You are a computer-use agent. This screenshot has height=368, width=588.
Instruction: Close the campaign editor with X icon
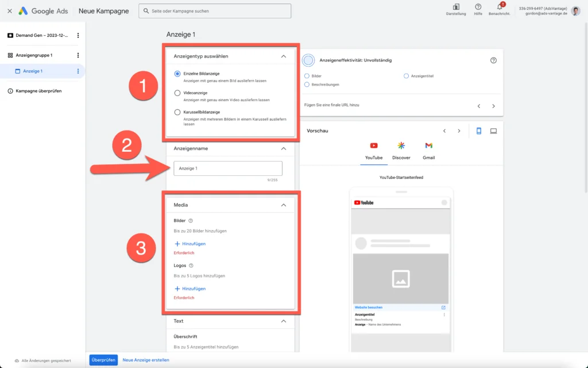(10, 11)
